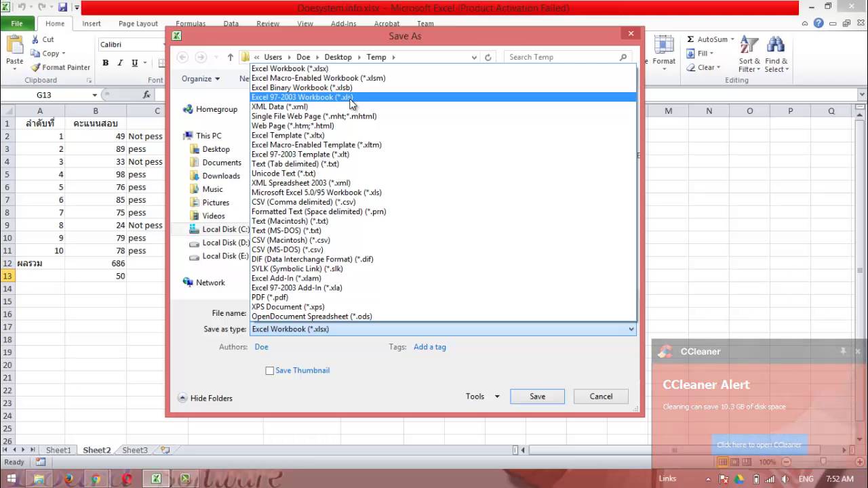Select Text (Tab delimited) (*.txt)
The width and height of the screenshot is (868, 488).
(x=443, y=163)
